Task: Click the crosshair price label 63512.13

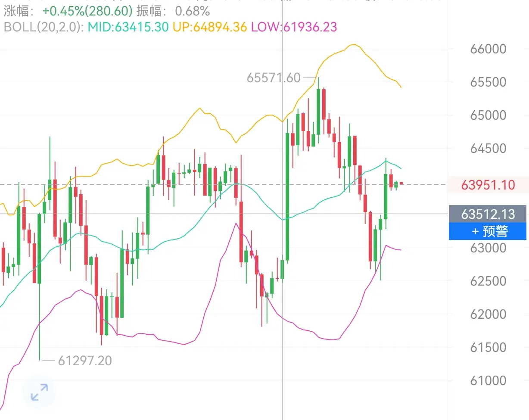Action: point(488,214)
